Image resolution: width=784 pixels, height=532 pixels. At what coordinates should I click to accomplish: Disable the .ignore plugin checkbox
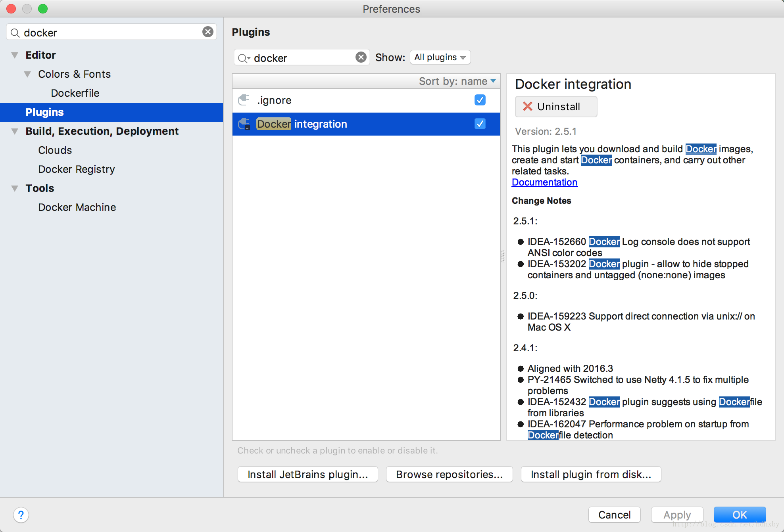point(480,100)
